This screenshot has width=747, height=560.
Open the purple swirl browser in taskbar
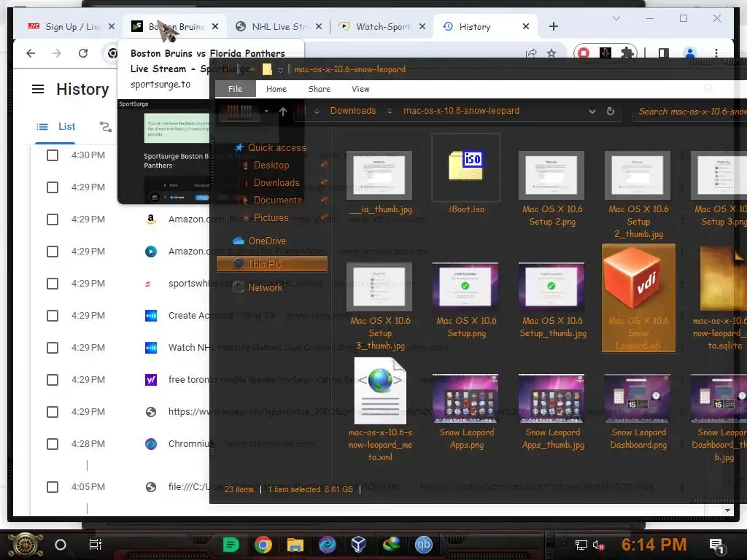pos(328,544)
